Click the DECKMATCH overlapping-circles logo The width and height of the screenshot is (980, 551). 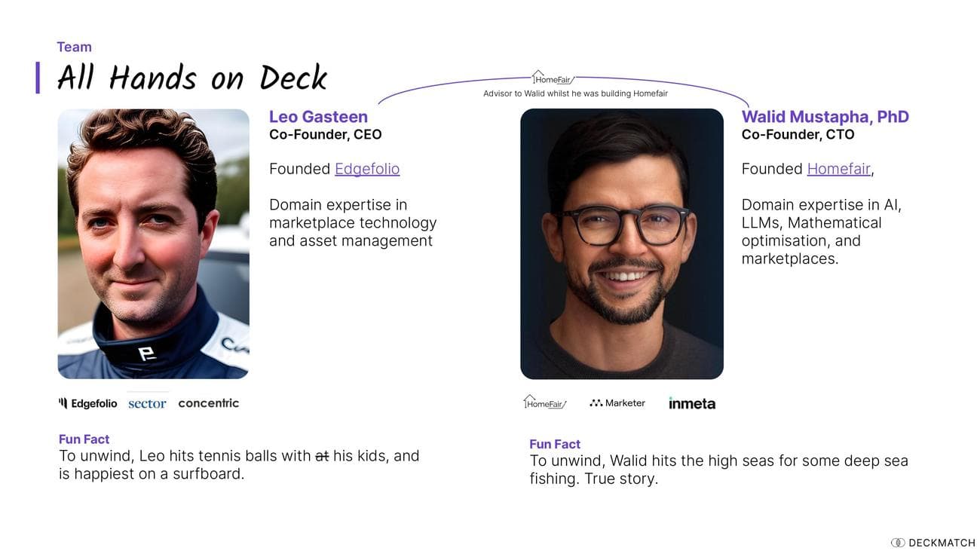(899, 542)
